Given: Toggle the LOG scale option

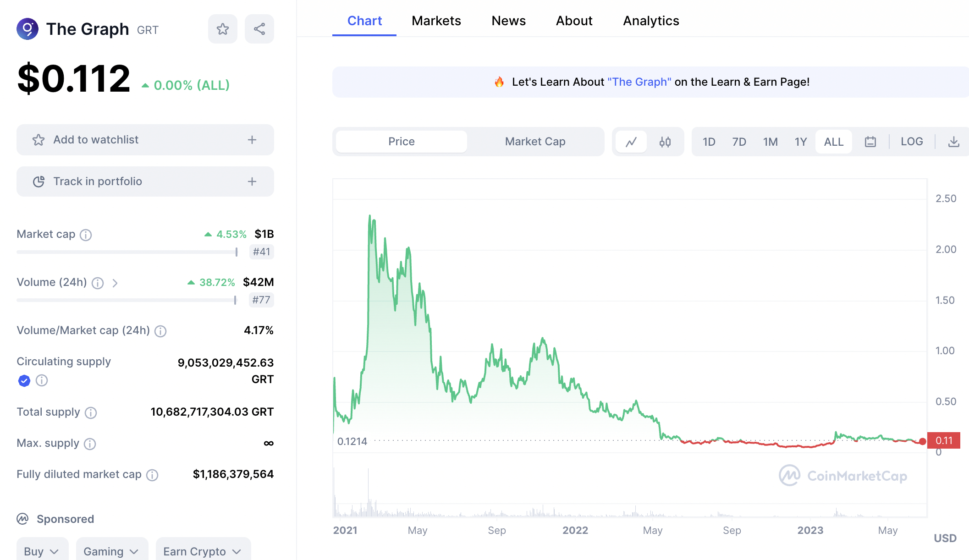Looking at the screenshot, I should click(911, 142).
